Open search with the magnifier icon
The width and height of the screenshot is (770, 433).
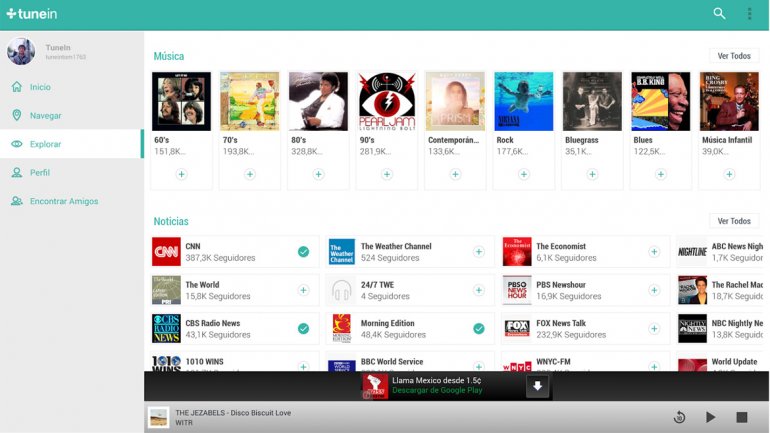(x=719, y=14)
